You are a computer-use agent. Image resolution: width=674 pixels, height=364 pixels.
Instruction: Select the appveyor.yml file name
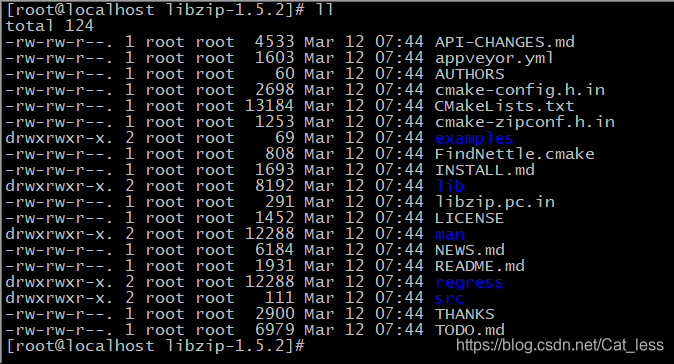point(494,58)
